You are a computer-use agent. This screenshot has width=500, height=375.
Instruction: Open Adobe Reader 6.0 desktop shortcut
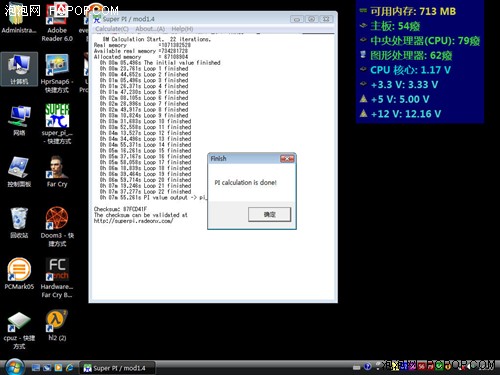pos(57,22)
